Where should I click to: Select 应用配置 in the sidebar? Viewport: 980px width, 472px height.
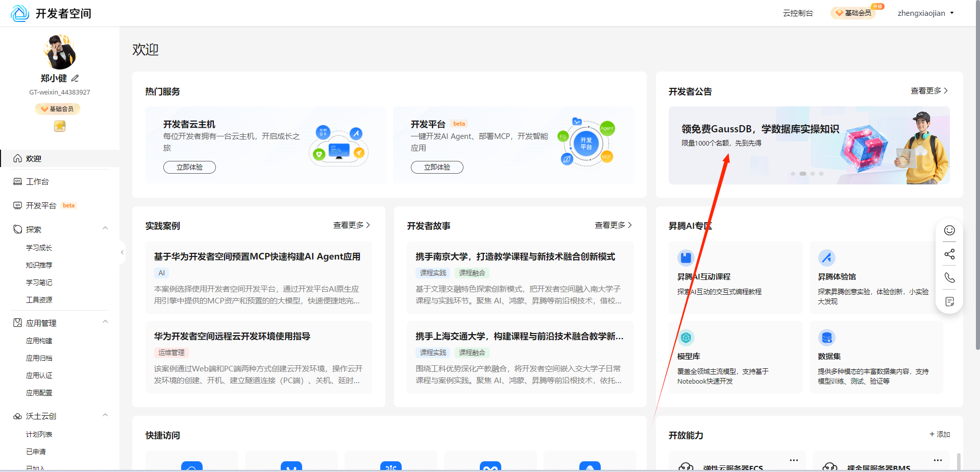coord(39,393)
